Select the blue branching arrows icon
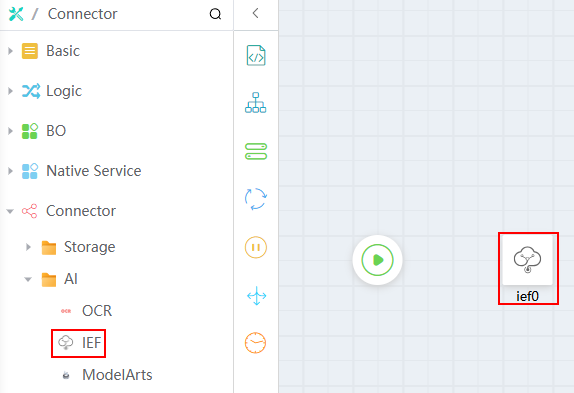Viewport: 574px width, 393px height. click(x=256, y=296)
